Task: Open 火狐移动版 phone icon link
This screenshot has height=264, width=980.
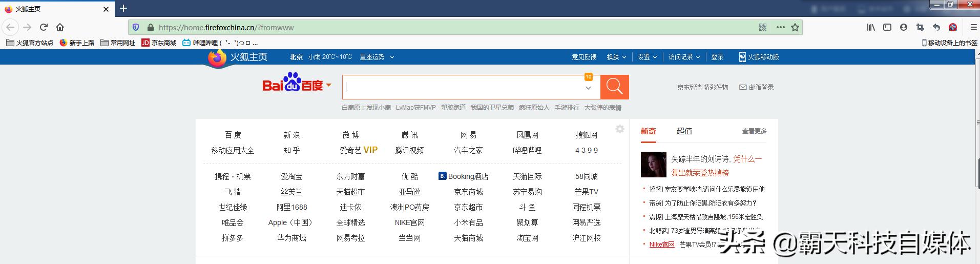Action: click(759, 57)
